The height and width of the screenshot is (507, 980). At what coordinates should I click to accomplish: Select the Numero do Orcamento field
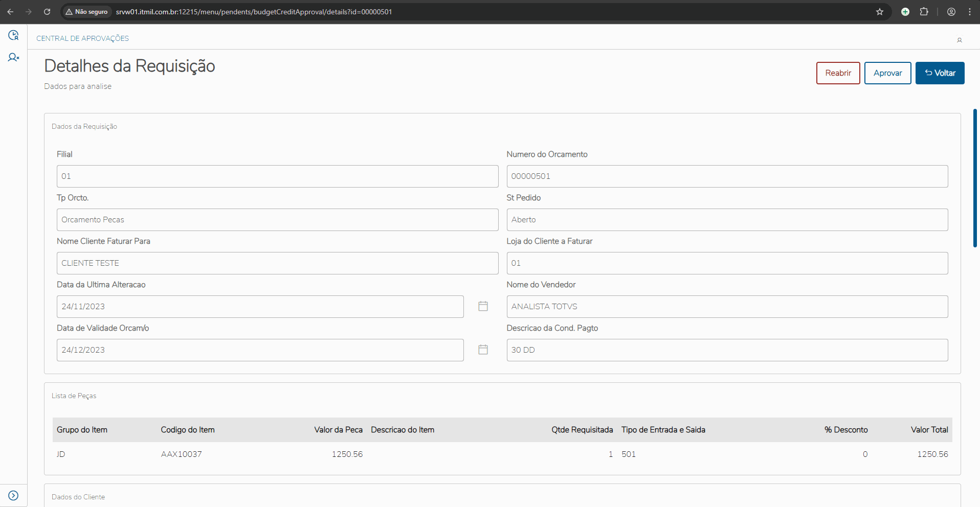tap(727, 176)
